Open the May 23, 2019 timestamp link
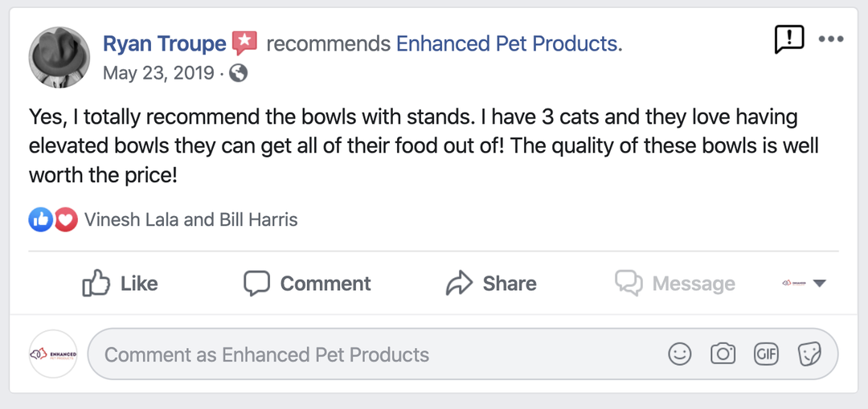This screenshot has width=868, height=409. click(158, 73)
